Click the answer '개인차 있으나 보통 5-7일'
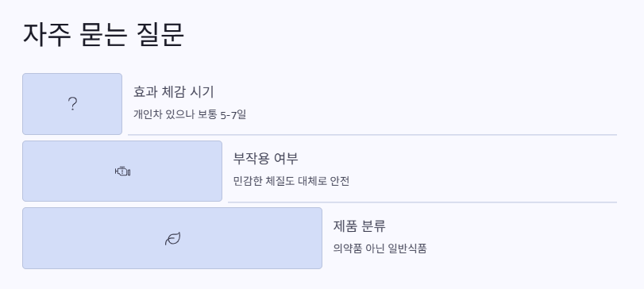 coord(189,114)
